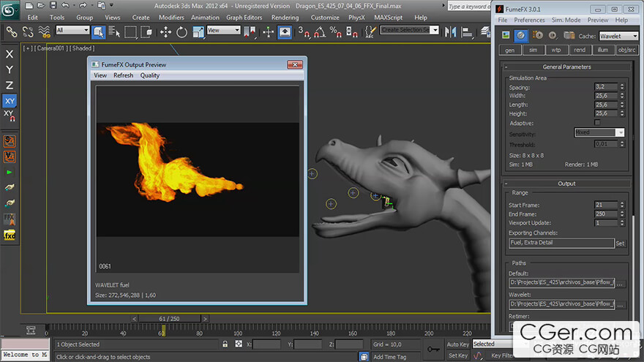Click the Align tool icon
Viewport: 644px width, 362px height.
pos(467,31)
